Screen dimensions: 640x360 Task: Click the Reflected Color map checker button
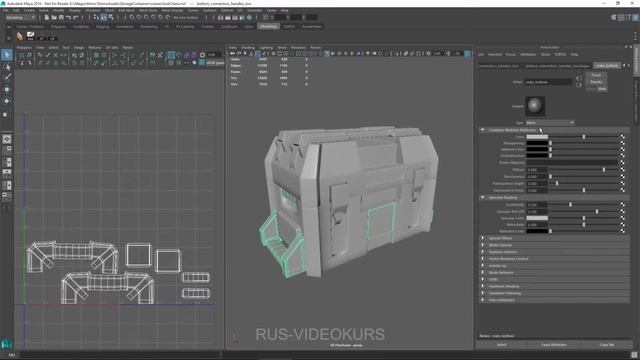(x=622, y=231)
